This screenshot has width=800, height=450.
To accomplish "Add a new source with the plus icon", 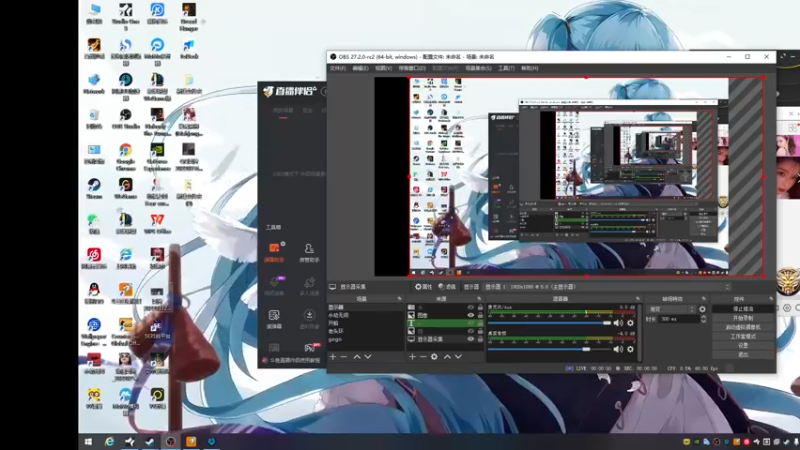I will (x=412, y=357).
